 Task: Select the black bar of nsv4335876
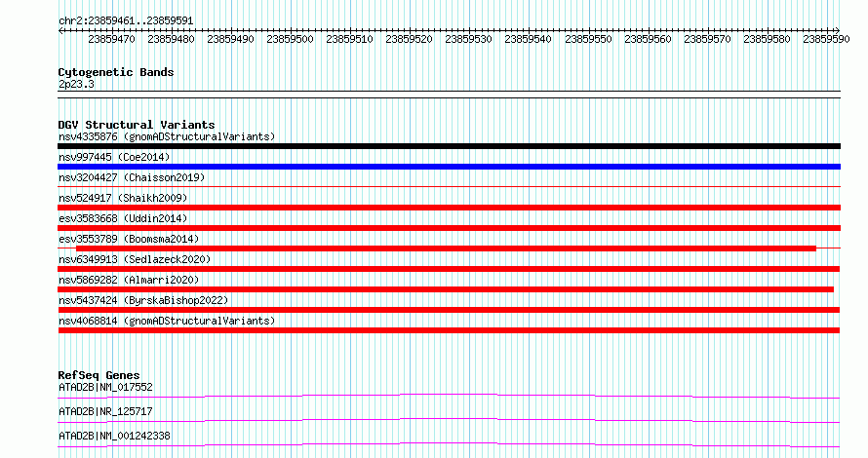pos(449,146)
